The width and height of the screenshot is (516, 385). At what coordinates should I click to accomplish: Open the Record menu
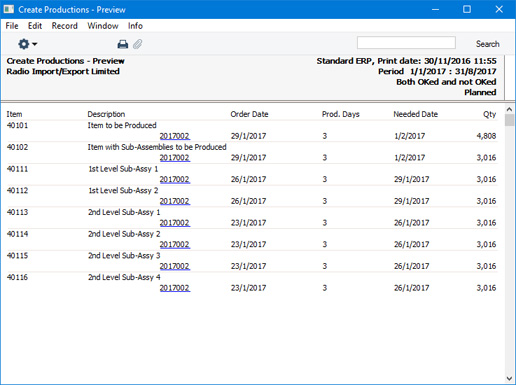[64, 26]
